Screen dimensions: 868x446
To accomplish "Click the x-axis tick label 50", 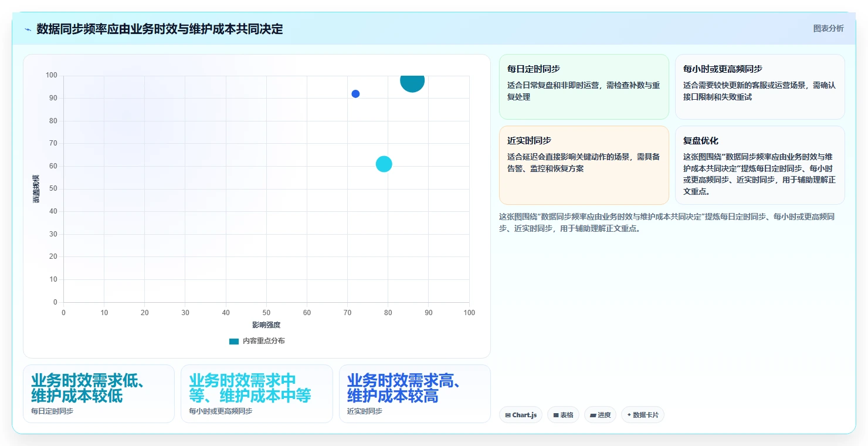I will pos(266,313).
